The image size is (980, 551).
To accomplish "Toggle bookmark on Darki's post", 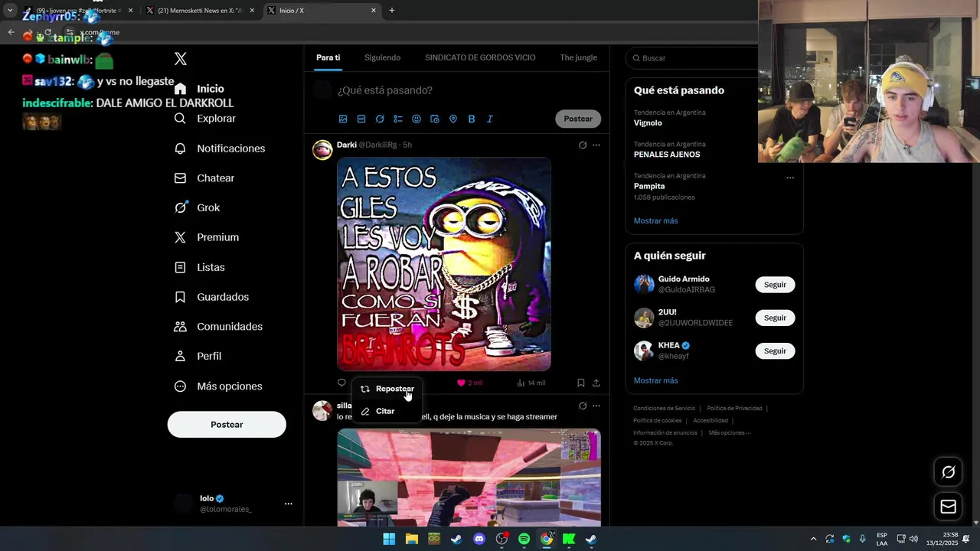I will coord(580,383).
